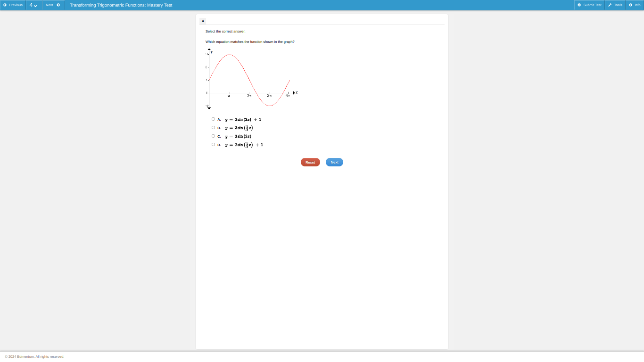
Task: Select answer A radio button
Action: pos(213,119)
